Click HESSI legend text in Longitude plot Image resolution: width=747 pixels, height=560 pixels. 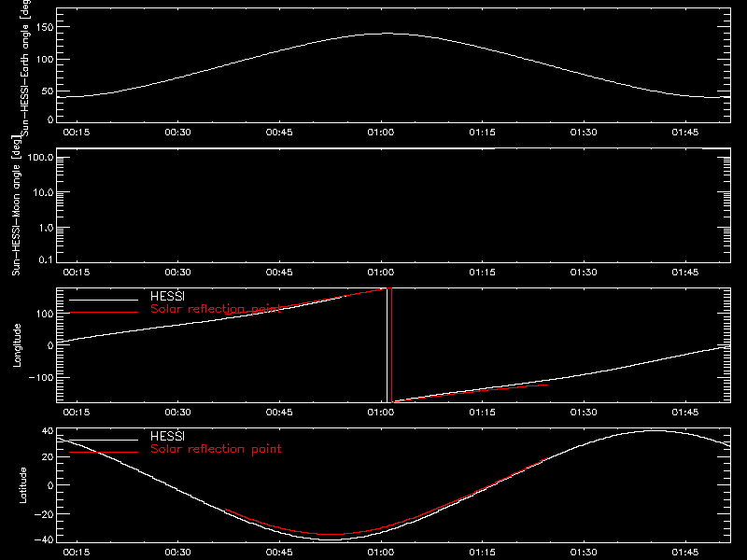pos(167,296)
